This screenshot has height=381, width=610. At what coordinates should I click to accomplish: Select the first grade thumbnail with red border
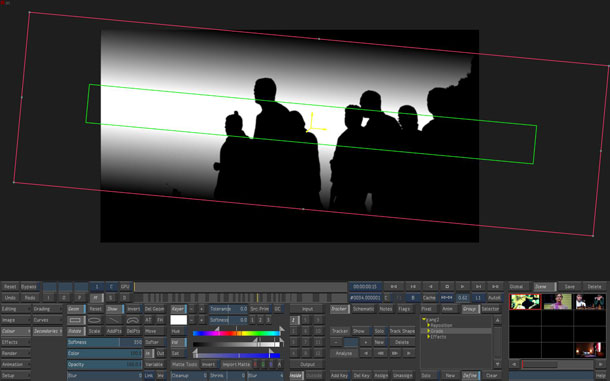click(525, 302)
